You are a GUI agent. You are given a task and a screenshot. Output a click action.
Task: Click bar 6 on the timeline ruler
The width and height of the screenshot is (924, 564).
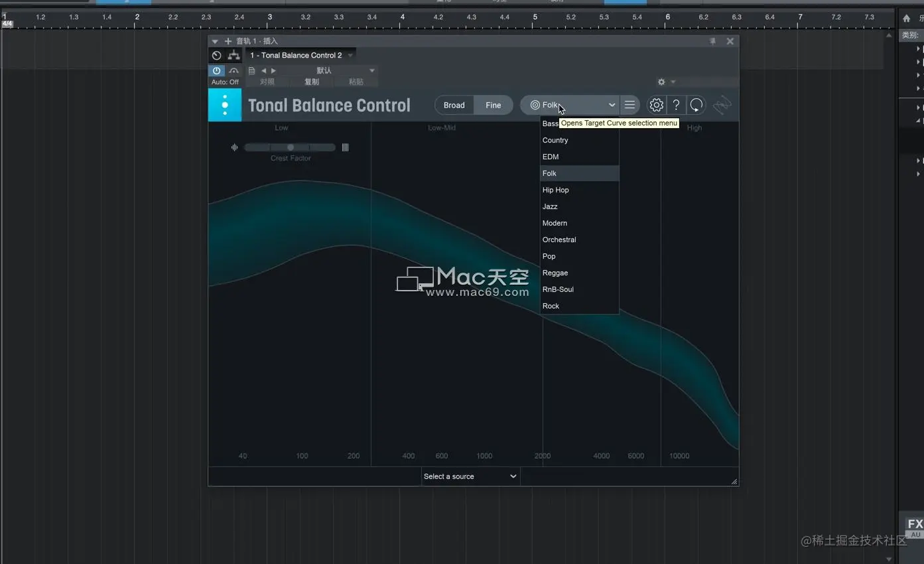(668, 17)
